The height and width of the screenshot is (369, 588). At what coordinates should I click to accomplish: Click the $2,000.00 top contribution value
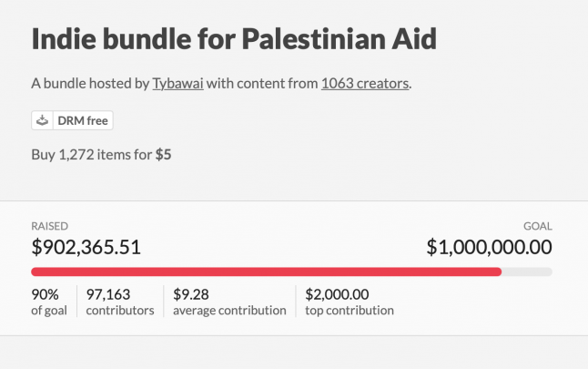tap(337, 294)
